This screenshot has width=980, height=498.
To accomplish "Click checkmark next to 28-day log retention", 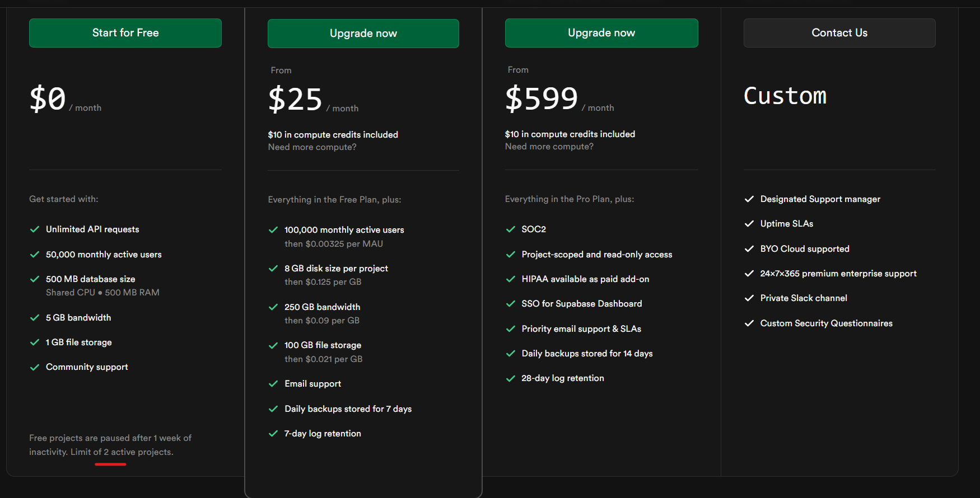I will point(511,378).
